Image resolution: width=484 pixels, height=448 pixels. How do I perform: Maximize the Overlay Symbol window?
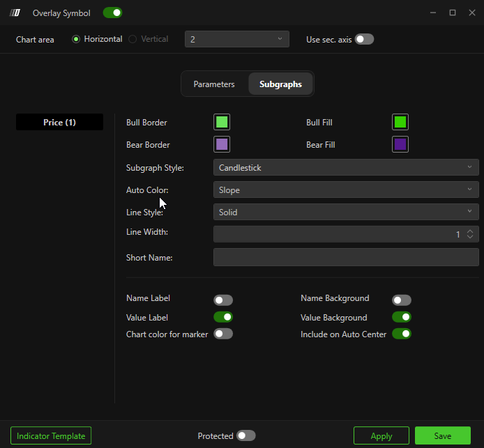tap(452, 13)
